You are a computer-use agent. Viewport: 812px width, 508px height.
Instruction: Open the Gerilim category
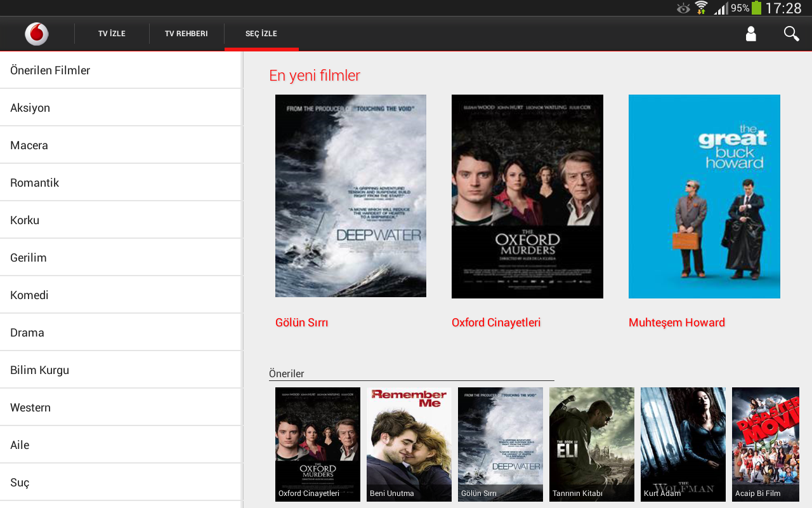(121, 258)
